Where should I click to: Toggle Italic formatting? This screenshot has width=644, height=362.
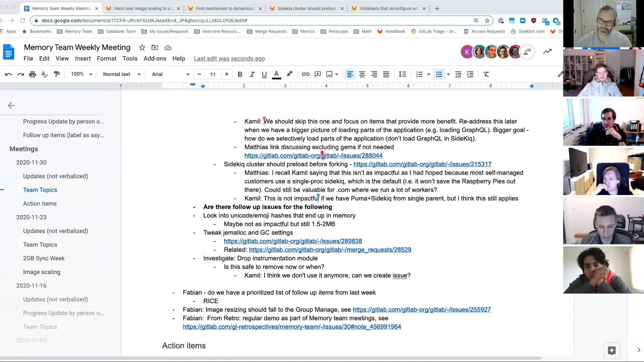tap(252, 74)
